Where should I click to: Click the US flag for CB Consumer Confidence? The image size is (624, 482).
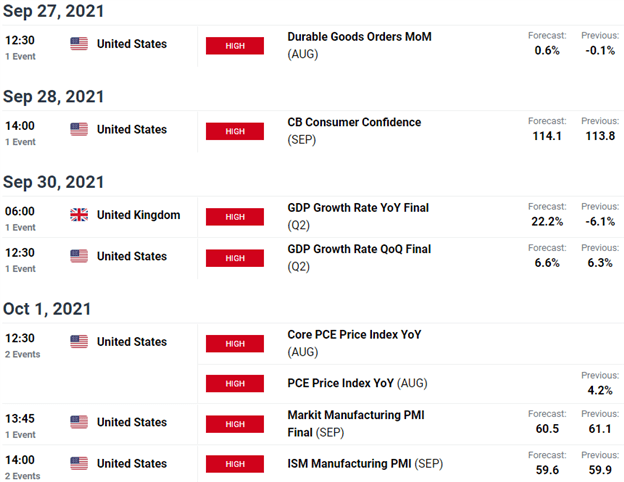click(x=79, y=129)
